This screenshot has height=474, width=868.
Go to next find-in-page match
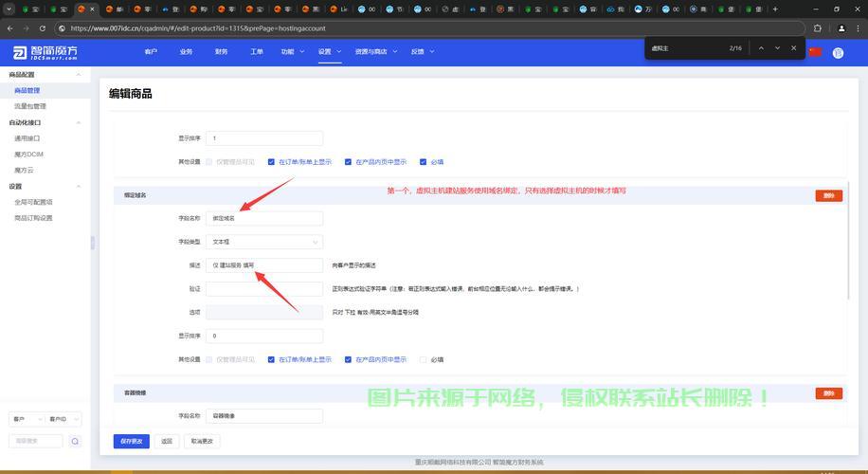click(777, 48)
